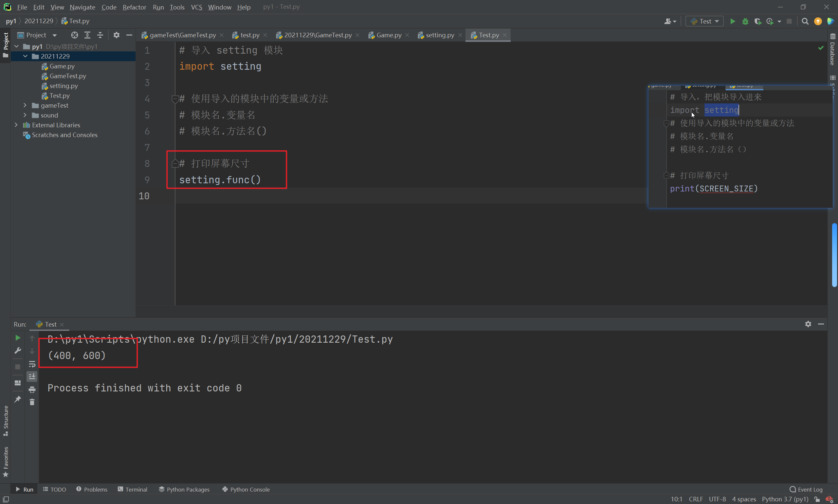Viewport: 838px width, 504px height.
Task: Click the blue editor vertical scrollbar
Action: point(834,255)
